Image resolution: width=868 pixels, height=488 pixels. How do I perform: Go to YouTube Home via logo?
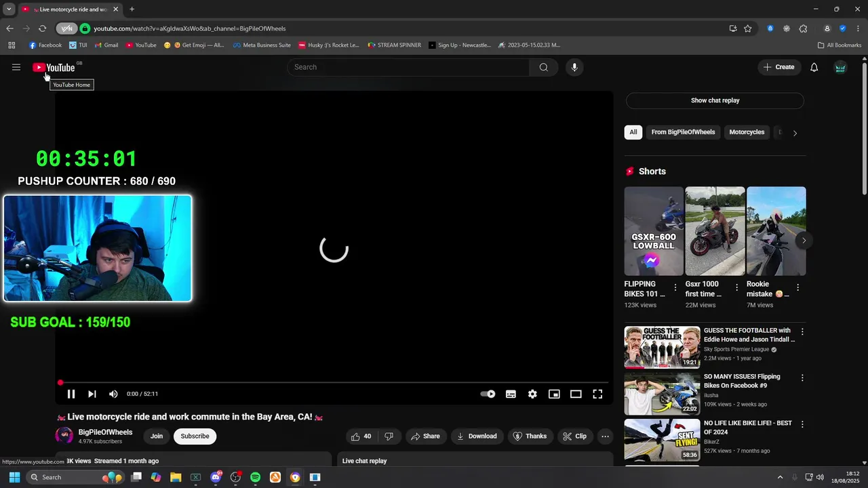pos(54,67)
